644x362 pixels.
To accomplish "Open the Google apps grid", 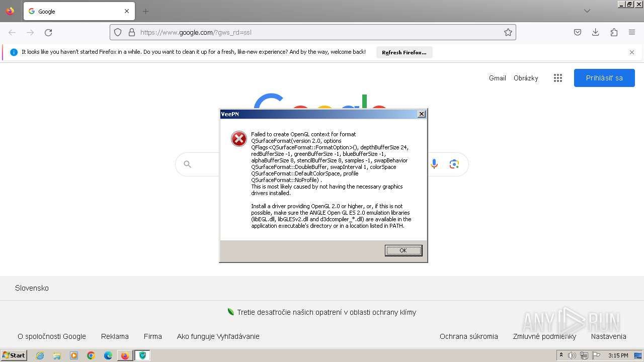I will [x=557, y=78].
